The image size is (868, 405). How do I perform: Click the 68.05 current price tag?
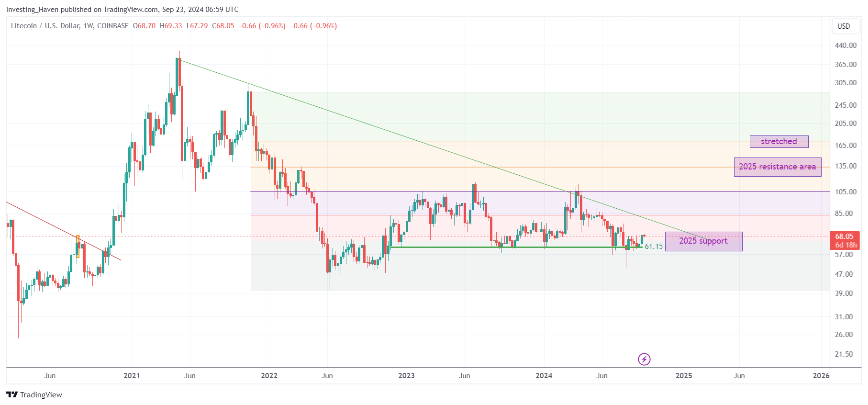click(x=844, y=236)
